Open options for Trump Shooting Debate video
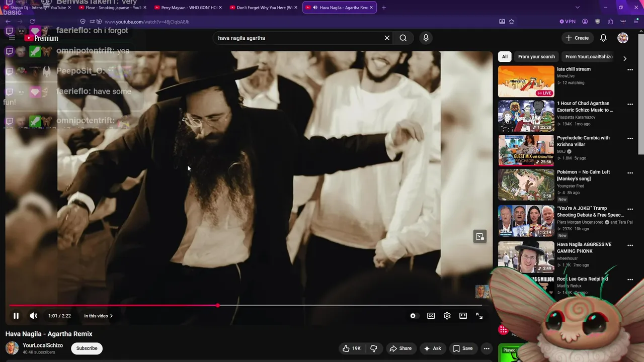This screenshot has height=362, width=644. click(x=630, y=209)
